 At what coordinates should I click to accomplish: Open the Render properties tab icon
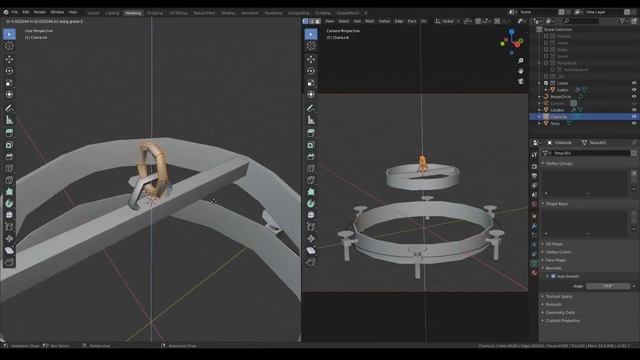click(x=534, y=167)
